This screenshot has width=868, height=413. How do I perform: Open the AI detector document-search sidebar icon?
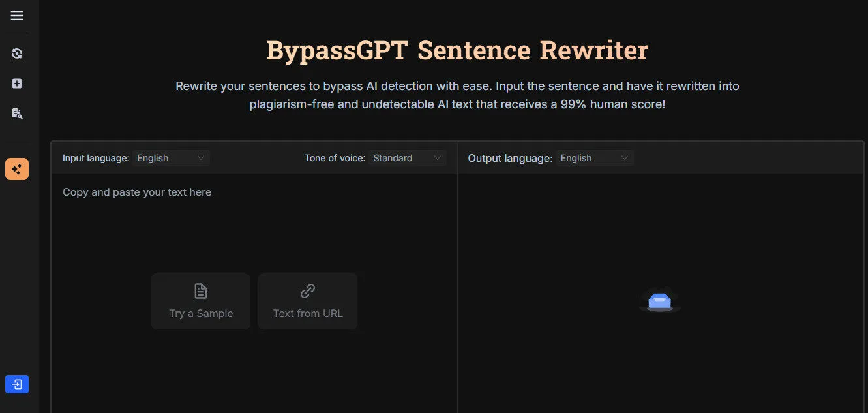(16, 113)
